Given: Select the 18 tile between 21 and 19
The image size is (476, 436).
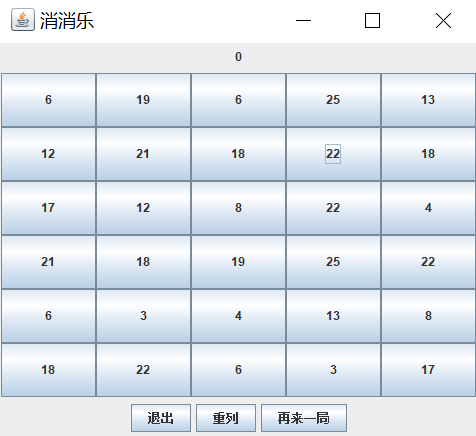Looking at the screenshot, I should pyautogui.click(x=143, y=262).
